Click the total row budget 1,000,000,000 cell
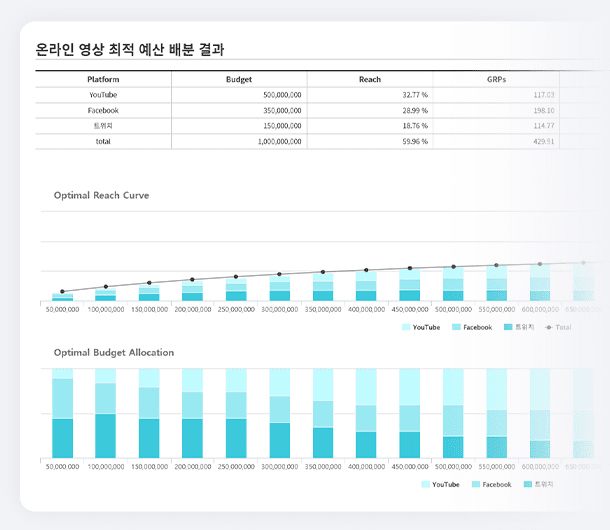Viewport: 610px width, 530px height. pyautogui.click(x=271, y=141)
